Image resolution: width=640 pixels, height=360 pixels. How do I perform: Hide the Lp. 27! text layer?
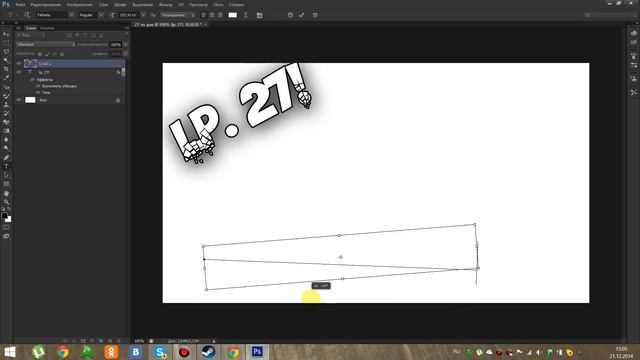click(x=19, y=72)
